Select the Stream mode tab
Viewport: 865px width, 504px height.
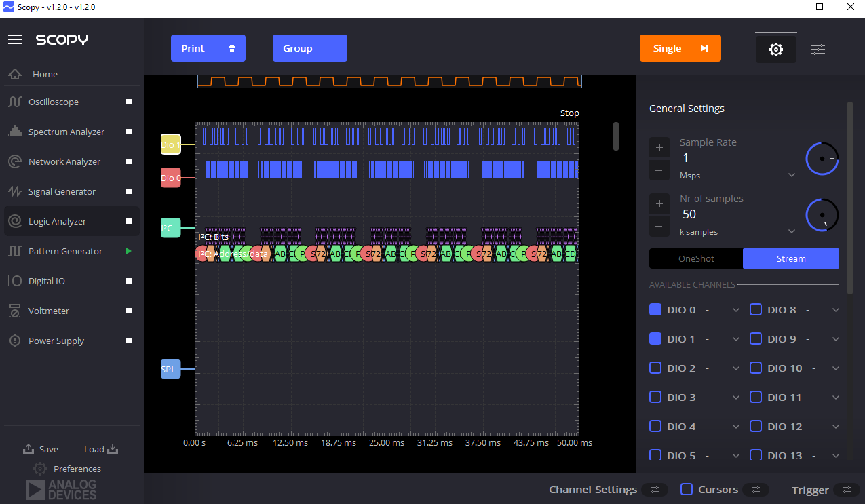click(x=791, y=258)
